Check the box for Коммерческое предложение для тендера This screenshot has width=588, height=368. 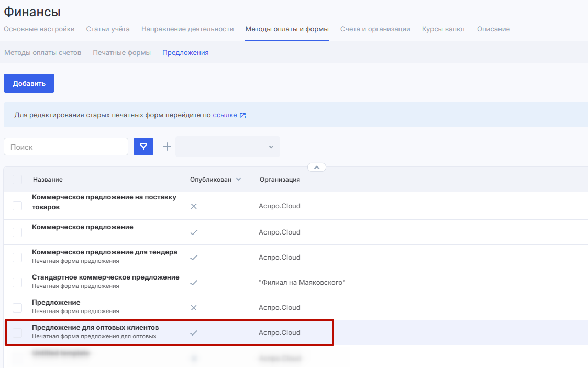[x=17, y=258]
